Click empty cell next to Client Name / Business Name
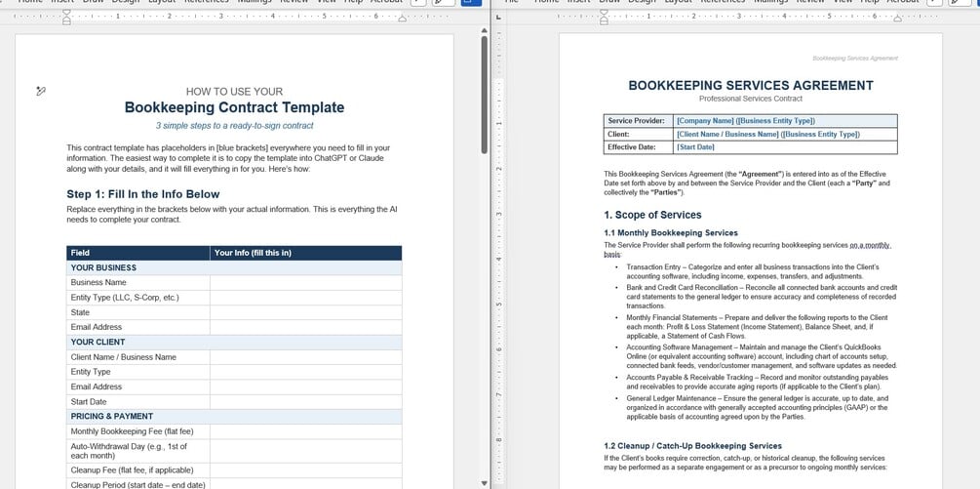The height and width of the screenshot is (489, 980). tap(305, 357)
